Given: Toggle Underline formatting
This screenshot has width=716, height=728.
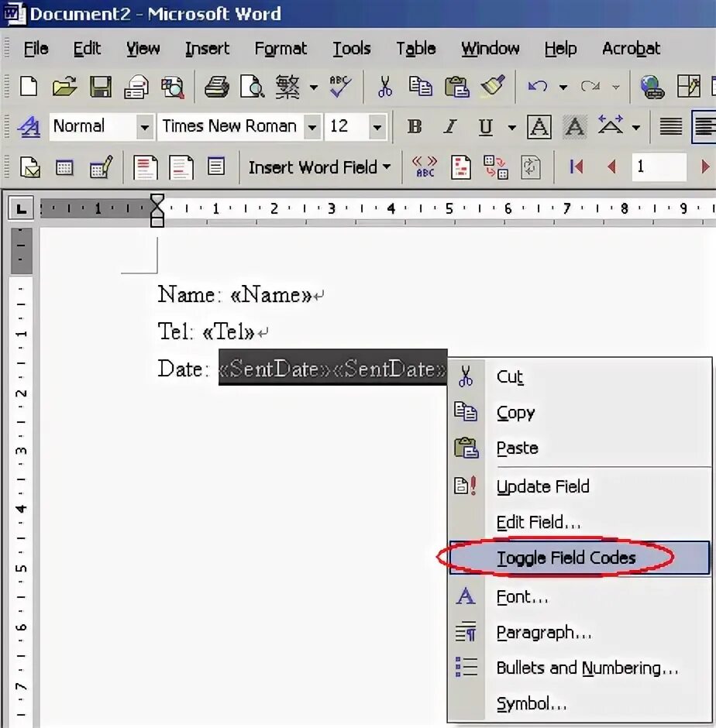Looking at the screenshot, I should tap(486, 126).
